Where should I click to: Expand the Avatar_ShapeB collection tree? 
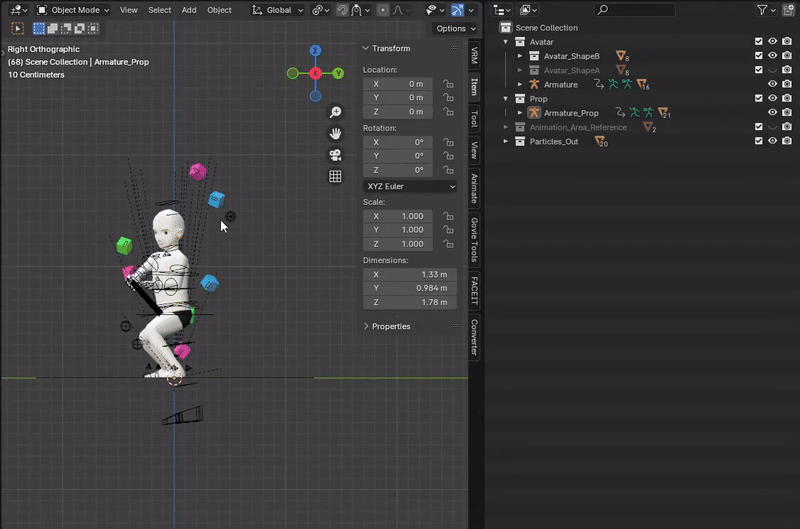coord(520,56)
